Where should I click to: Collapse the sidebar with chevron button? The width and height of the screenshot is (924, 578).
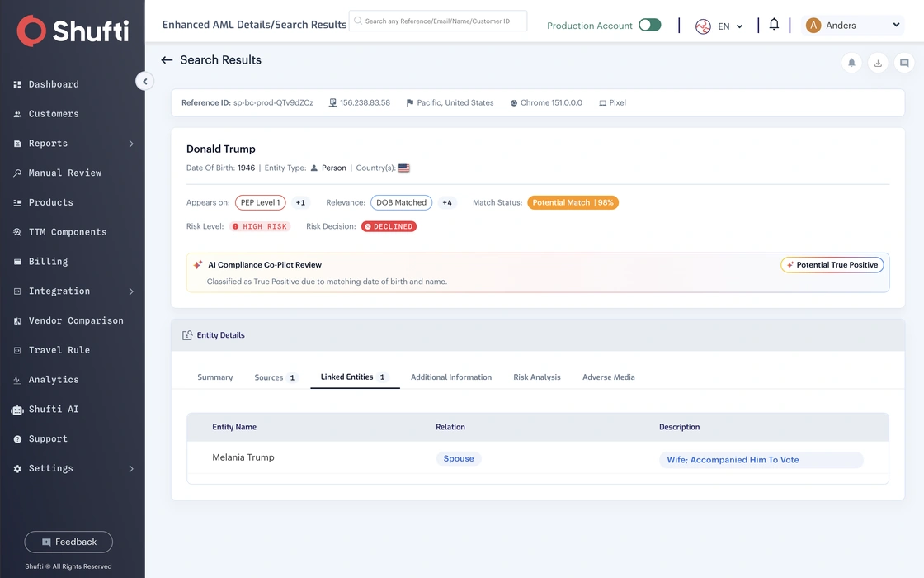click(144, 82)
